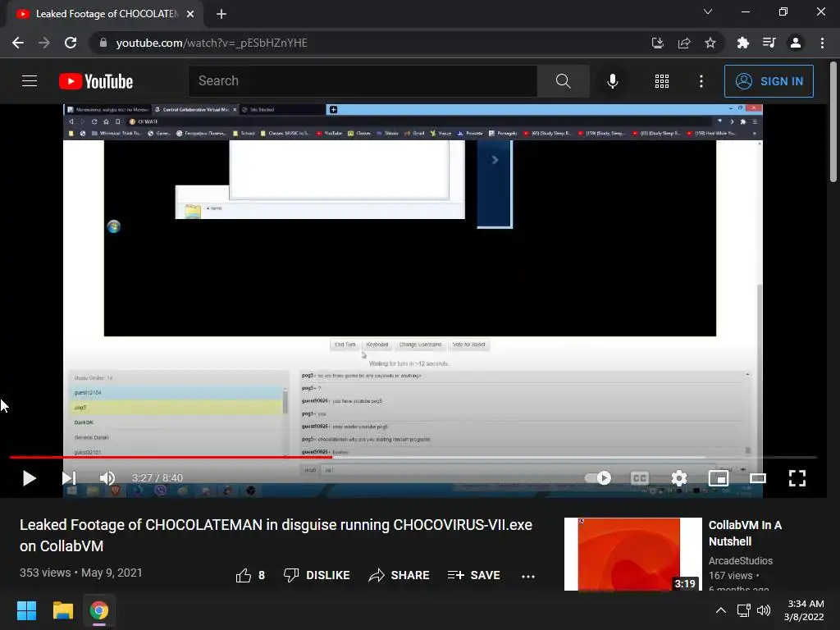Toggle autoplay switch in player

(x=598, y=478)
